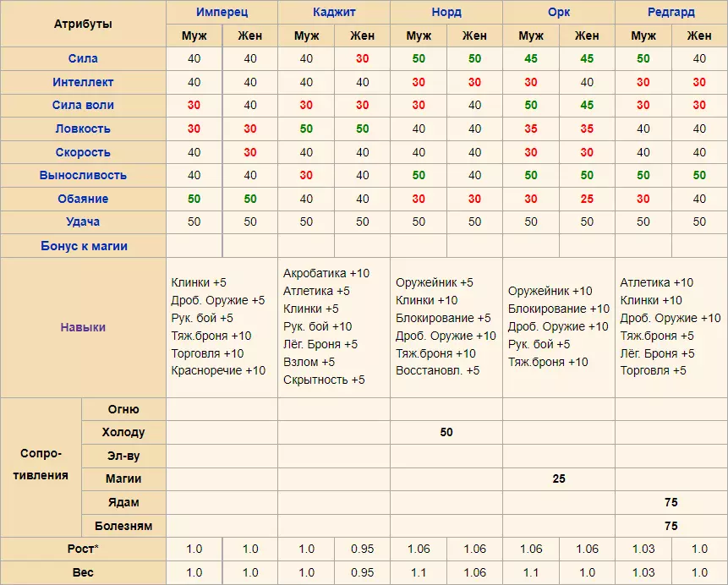Select the Огню resistance row label
Screen dimensions: 728x585
click(123, 409)
